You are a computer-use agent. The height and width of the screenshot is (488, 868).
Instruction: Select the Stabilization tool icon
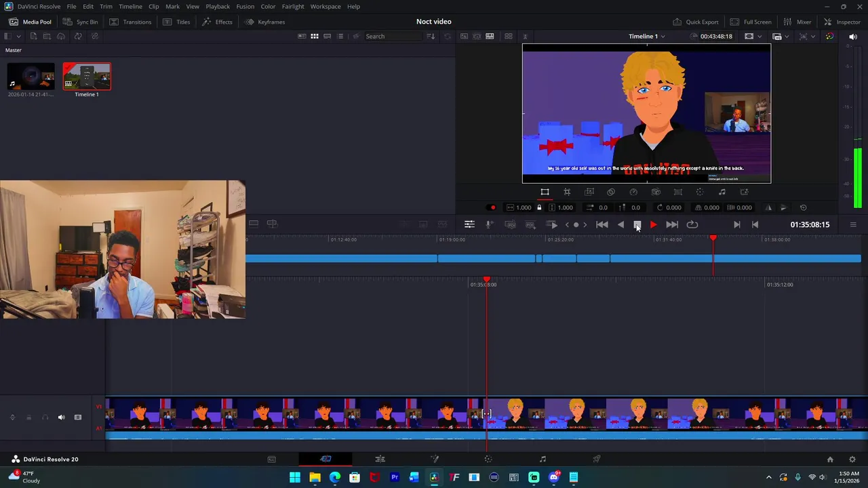pyautogui.click(x=656, y=192)
